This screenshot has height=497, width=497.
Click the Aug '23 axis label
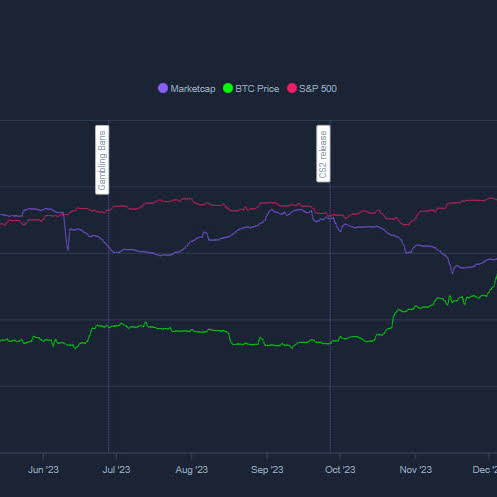click(x=191, y=470)
